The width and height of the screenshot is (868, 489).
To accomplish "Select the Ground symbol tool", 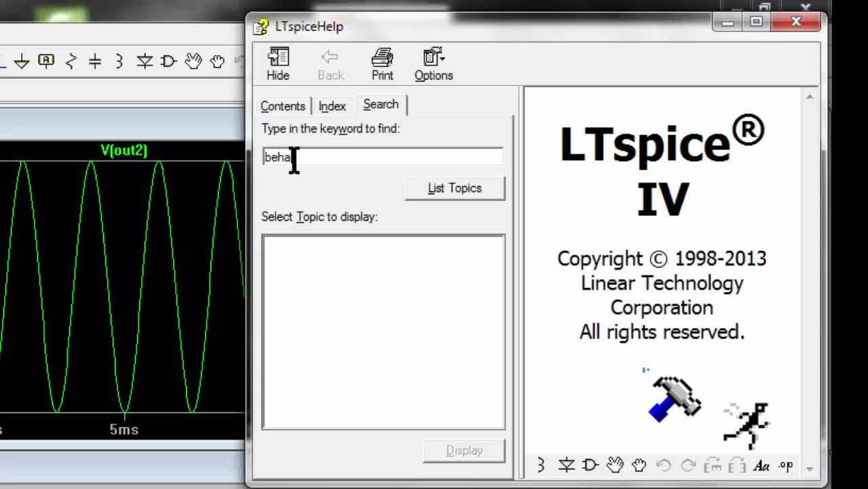I will (22, 61).
